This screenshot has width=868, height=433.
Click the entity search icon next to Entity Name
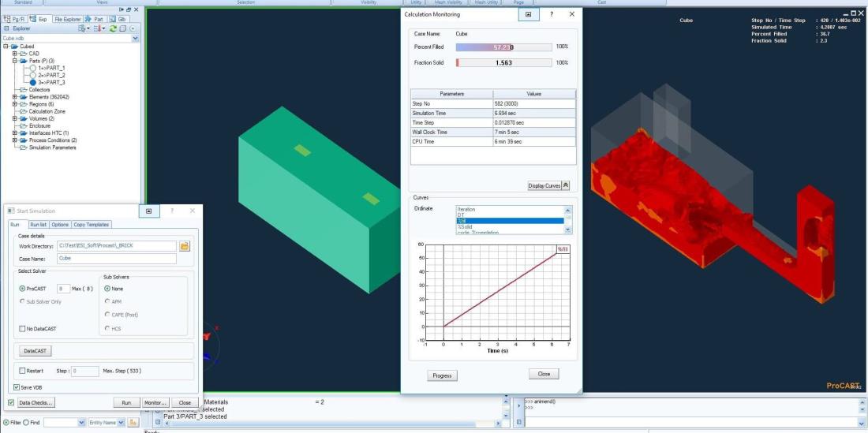point(133,423)
